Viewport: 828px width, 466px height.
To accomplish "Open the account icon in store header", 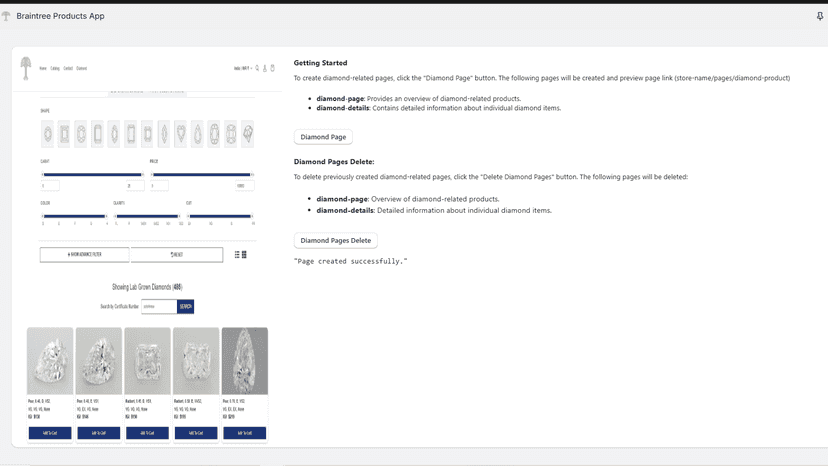I will tap(265, 68).
